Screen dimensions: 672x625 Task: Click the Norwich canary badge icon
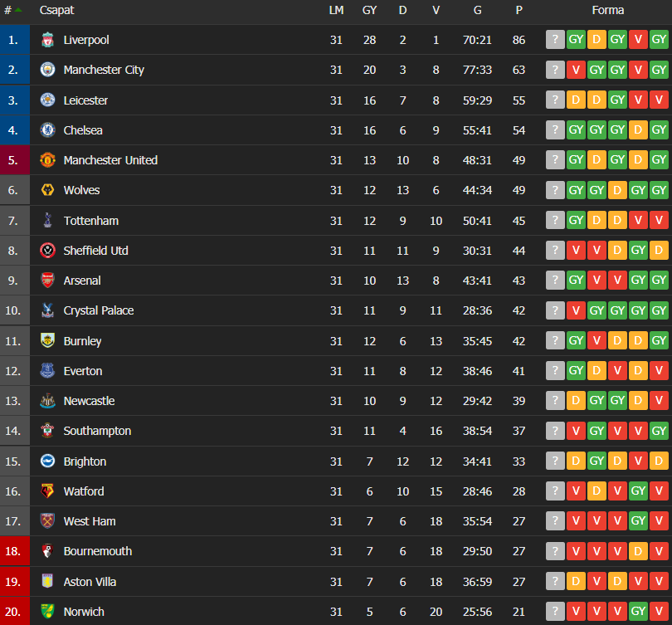pos(47,612)
